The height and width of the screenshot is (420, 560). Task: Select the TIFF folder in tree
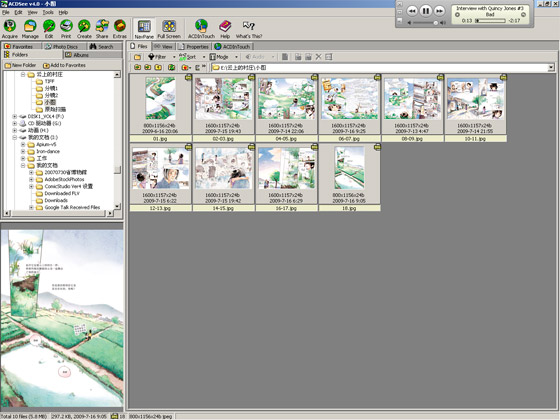coord(50,81)
